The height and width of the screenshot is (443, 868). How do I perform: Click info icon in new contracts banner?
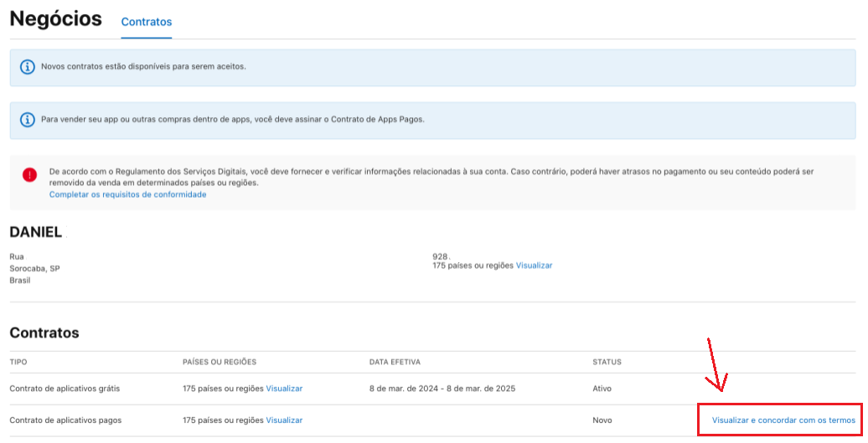(27, 66)
